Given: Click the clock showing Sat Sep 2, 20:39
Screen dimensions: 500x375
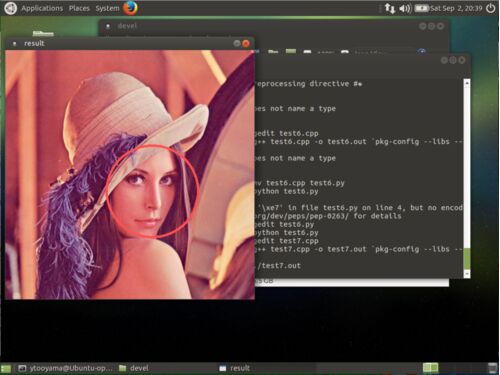Looking at the screenshot, I should [456, 8].
